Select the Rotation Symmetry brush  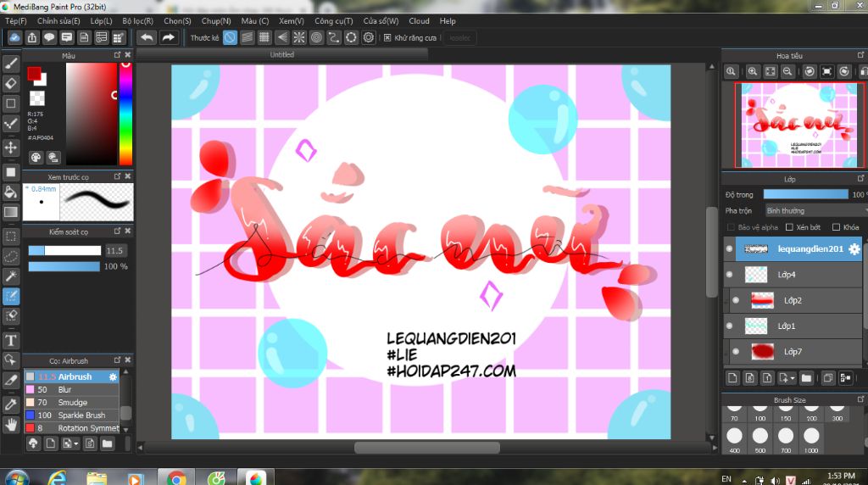point(71,428)
